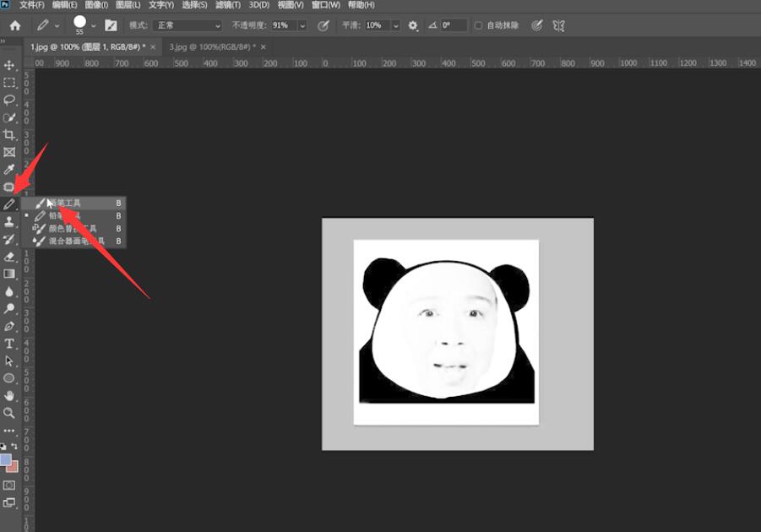Open the tool preset picker arrow
Viewport: 761px width, 532px height.
click(x=57, y=25)
